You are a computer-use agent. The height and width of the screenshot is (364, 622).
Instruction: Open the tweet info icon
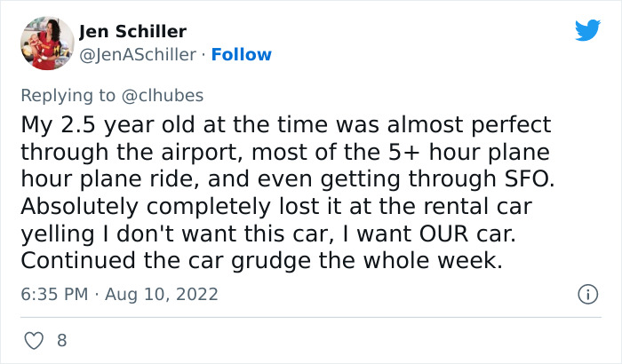pos(586,294)
